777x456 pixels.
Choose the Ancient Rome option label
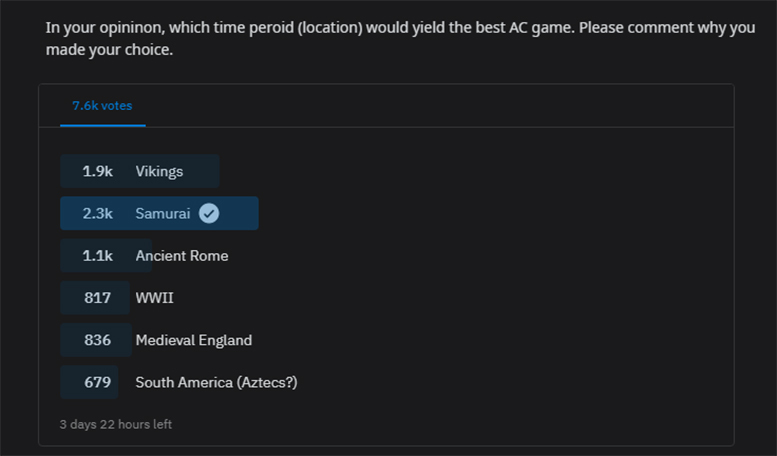182,256
